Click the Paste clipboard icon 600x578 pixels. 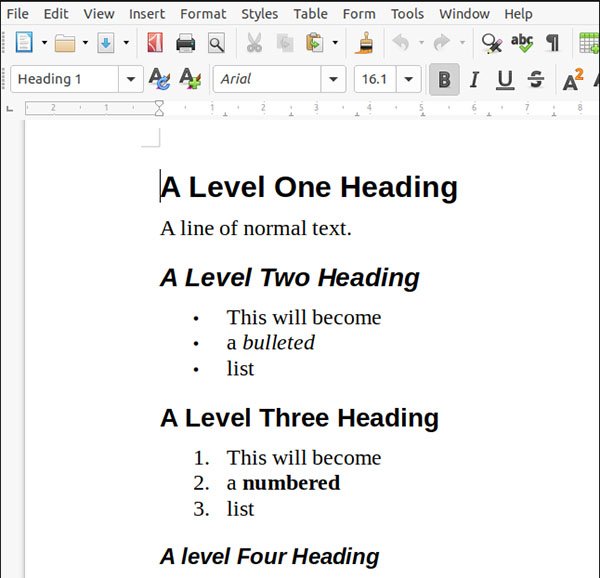click(x=315, y=43)
